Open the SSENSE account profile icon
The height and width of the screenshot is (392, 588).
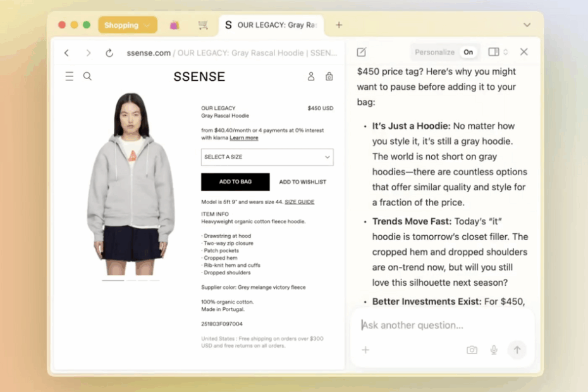tap(311, 76)
